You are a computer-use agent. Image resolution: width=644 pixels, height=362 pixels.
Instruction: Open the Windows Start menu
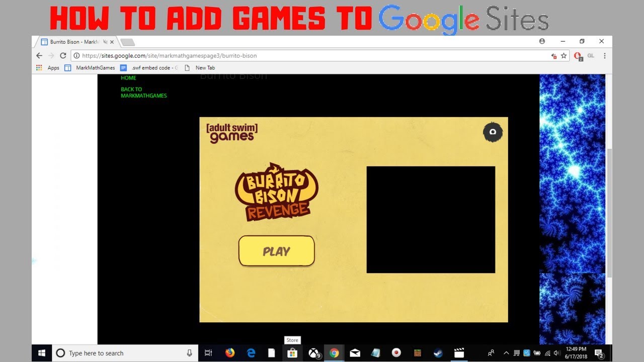(42, 353)
